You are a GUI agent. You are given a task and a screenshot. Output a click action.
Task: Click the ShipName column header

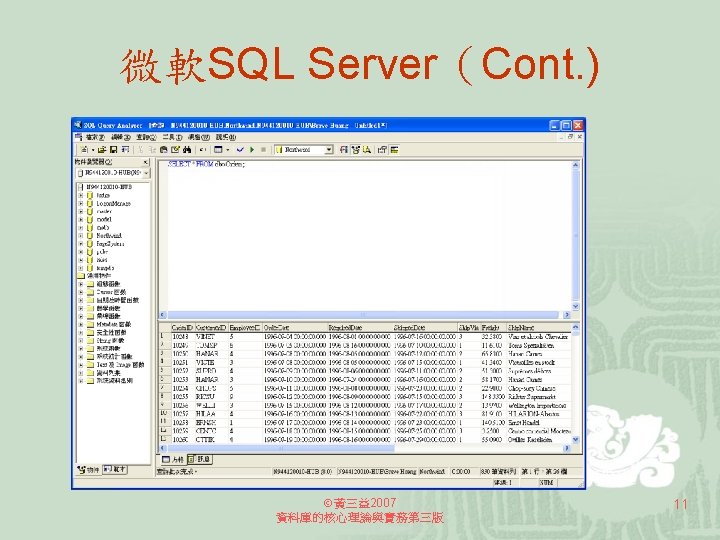pyautogui.click(x=539, y=328)
